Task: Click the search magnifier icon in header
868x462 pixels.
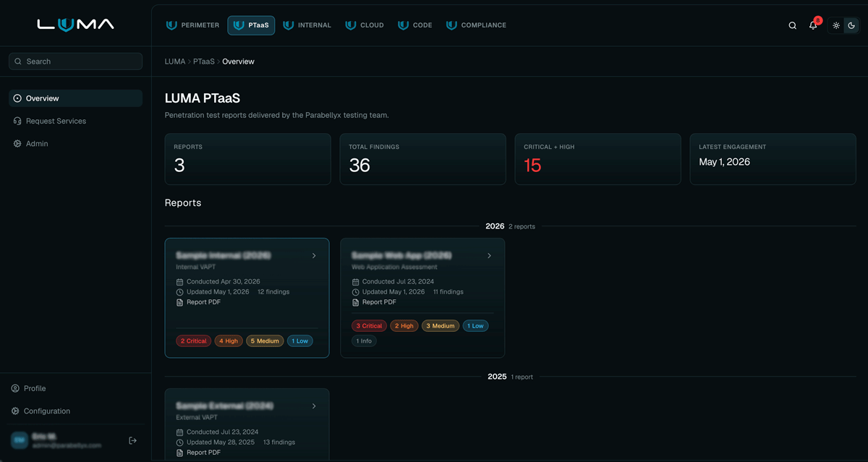Action: (792, 25)
